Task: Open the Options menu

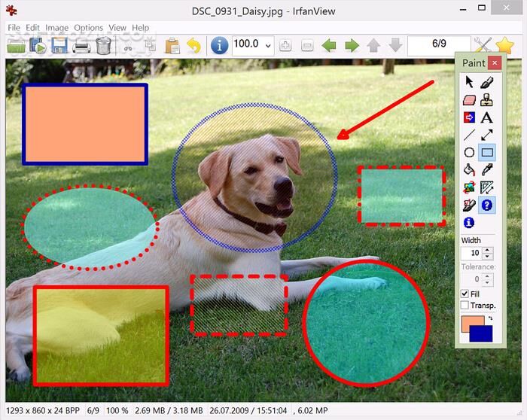Action: [x=88, y=28]
